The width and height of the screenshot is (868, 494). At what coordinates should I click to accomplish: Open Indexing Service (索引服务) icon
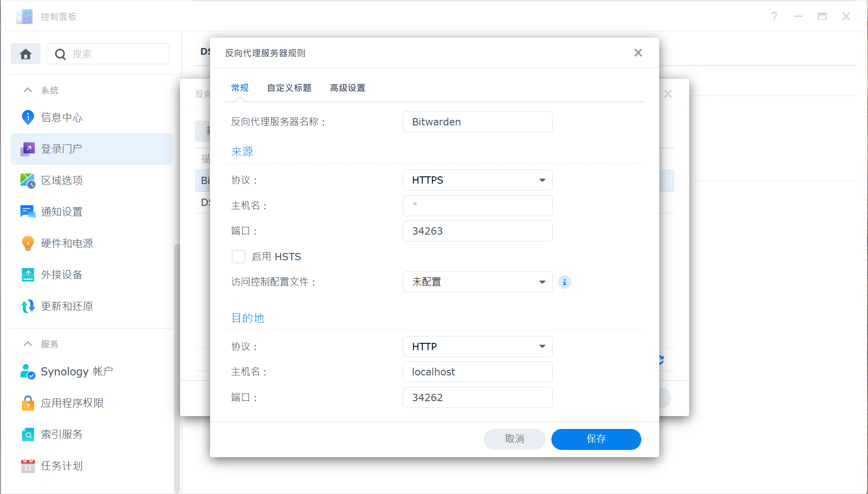[28, 434]
